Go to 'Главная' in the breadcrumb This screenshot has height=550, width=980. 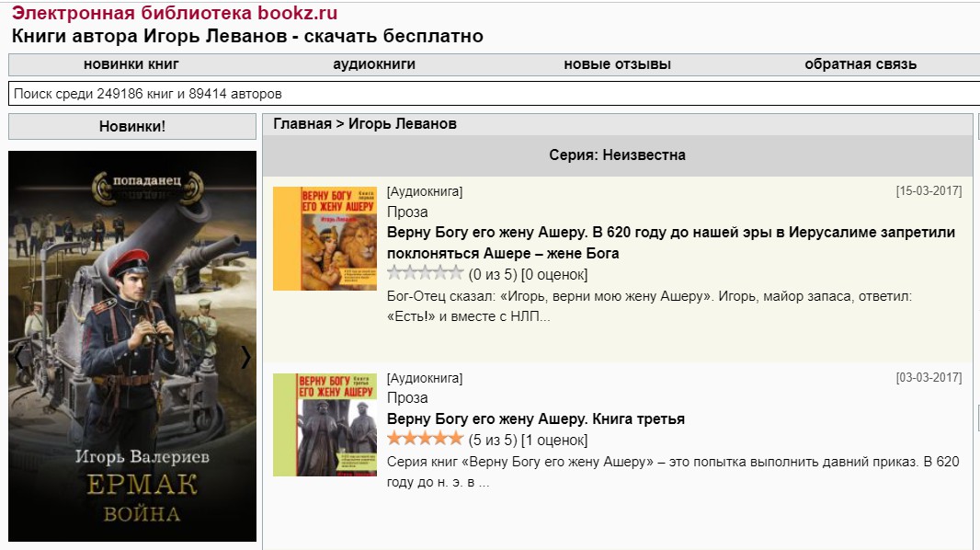[302, 124]
